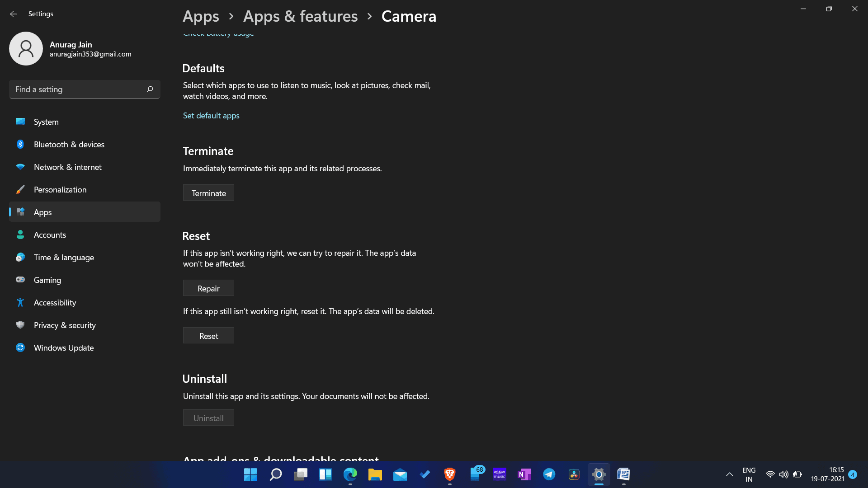Expand the hidden system tray icons chevron
This screenshot has height=488, width=868.
tap(729, 474)
